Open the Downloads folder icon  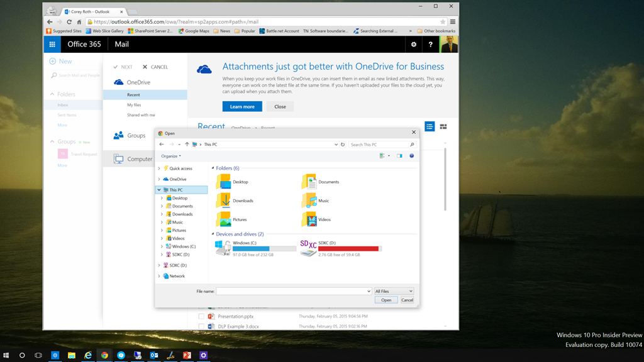(x=235, y=200)
